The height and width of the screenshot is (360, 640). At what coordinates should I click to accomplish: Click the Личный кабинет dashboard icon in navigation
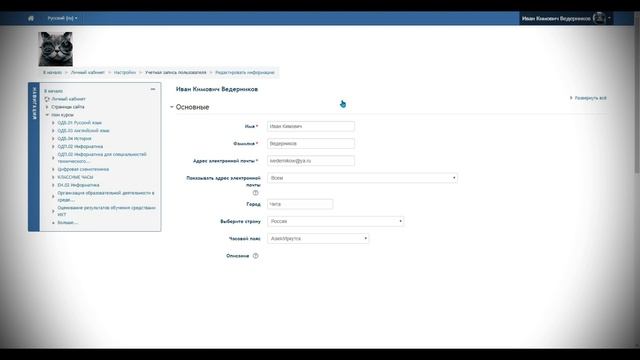tap(47, 99)
